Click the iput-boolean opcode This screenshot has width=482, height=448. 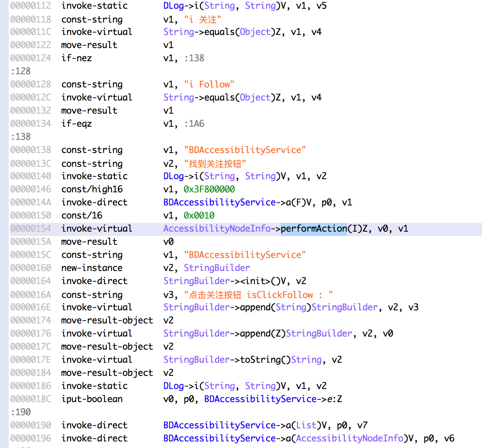tap(92, 399)
